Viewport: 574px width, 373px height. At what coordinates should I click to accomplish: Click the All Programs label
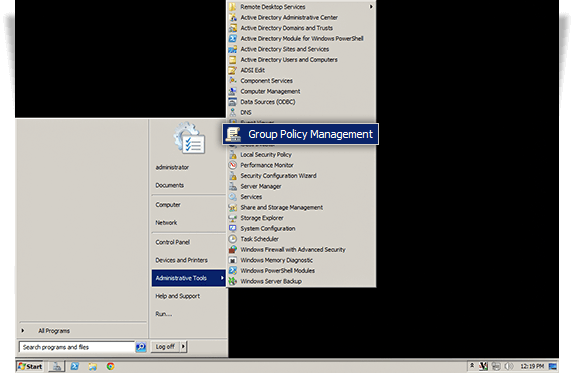(x=54, y=331)
